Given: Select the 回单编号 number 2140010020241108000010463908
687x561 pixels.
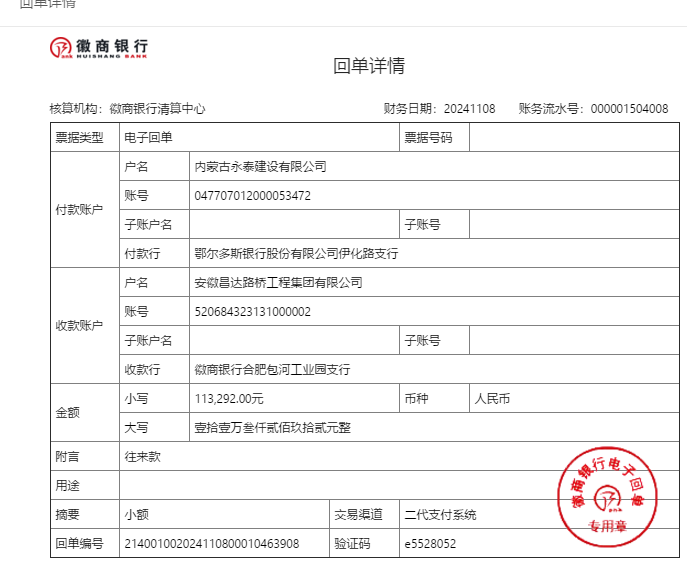Looking at the screenshot, I should pyautogui.click(x=210, y=543).
